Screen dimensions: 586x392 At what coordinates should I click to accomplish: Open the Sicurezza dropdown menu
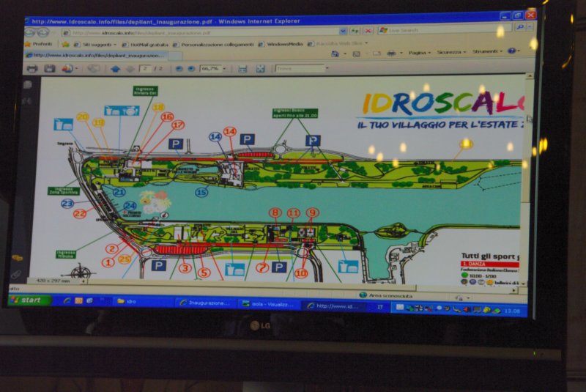[451, 52]
